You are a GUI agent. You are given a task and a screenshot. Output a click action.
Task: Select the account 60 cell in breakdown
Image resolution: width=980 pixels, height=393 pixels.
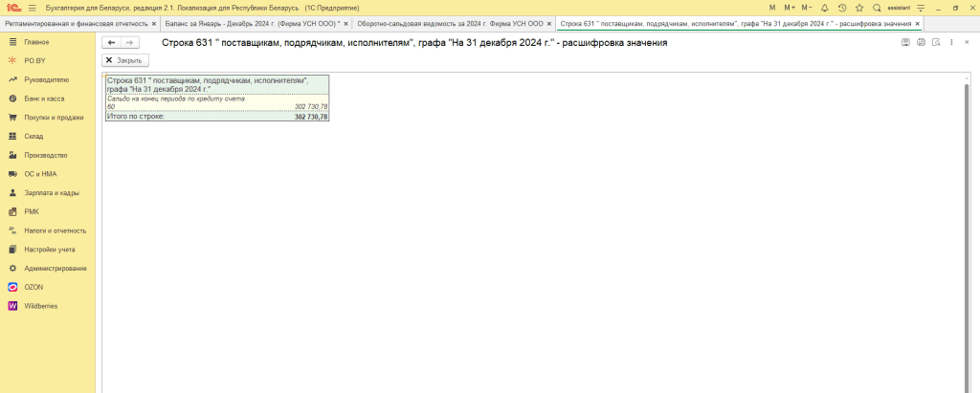click(x=111, y=107)
